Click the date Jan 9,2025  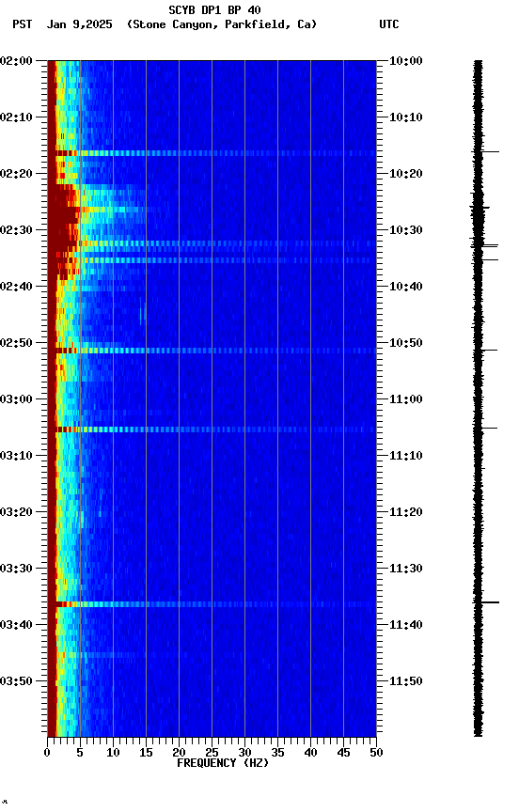tap(79, 24)
